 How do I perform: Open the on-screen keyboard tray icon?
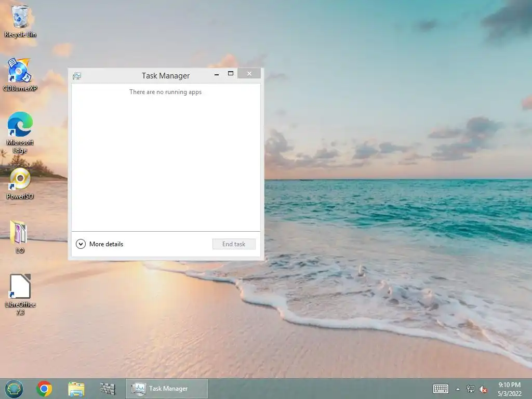(441, 389)
